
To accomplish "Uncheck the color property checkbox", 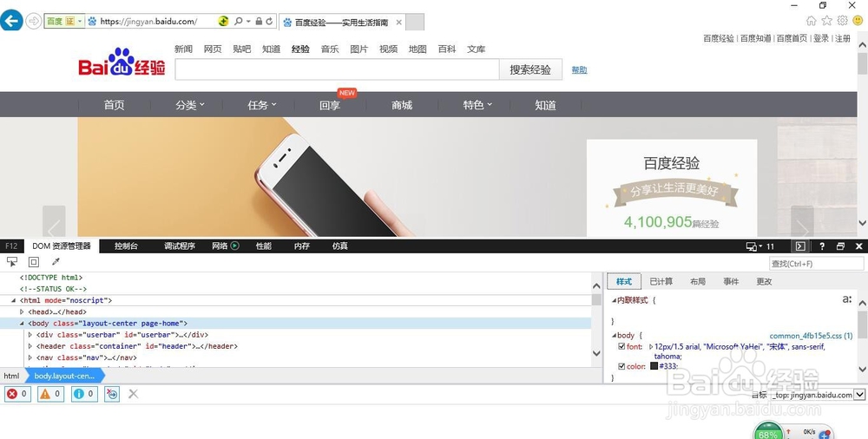I will click(621, 366).
